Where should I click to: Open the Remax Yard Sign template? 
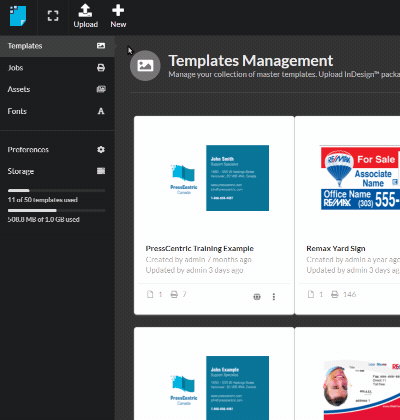[336, 249]
